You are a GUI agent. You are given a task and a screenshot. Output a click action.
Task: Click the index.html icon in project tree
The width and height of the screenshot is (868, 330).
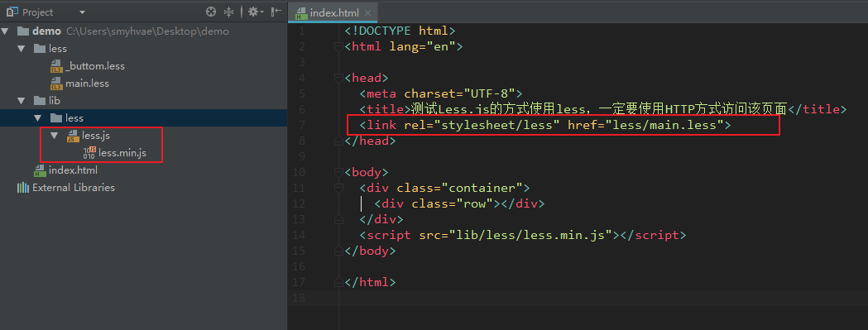(x=40, y=170)
